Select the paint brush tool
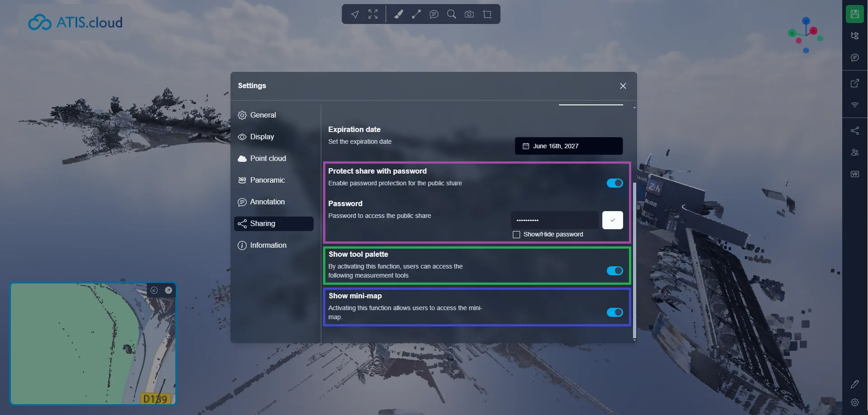The image size is (868, 415). tap(398, 14)
